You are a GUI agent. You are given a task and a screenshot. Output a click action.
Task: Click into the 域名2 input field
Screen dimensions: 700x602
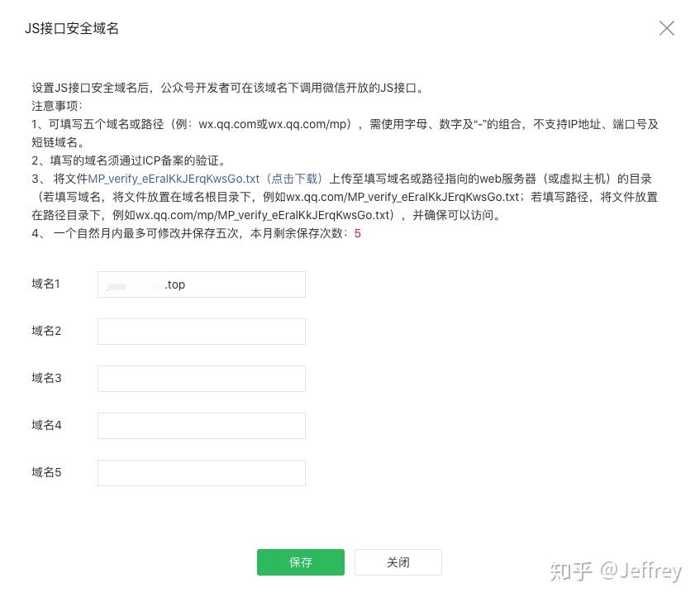point(202,332)
